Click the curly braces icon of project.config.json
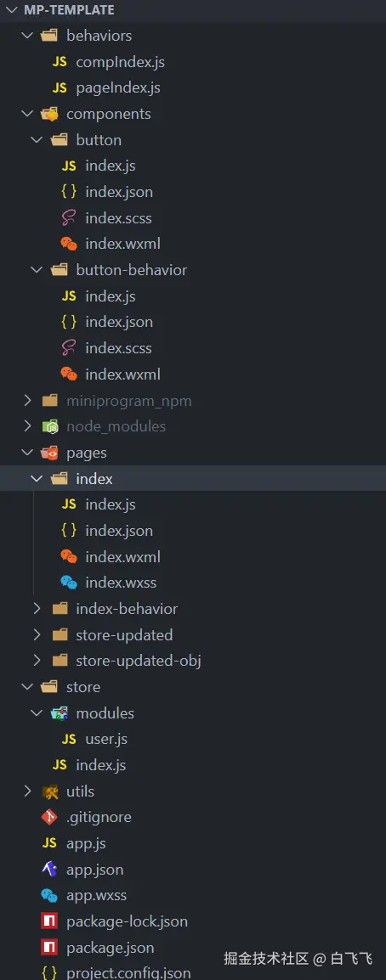Image resolution: width=386 pixels, height=980 pixels. 49,973
